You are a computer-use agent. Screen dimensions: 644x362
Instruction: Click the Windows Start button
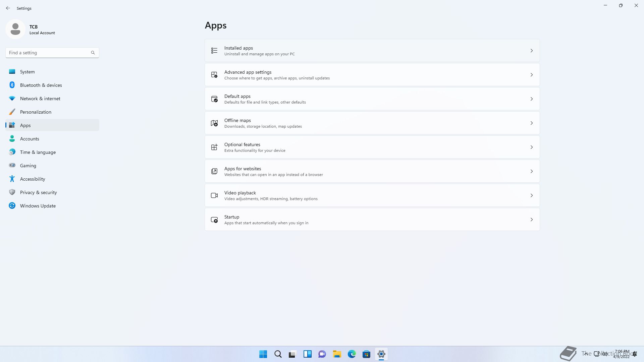(x=263, y=354)
